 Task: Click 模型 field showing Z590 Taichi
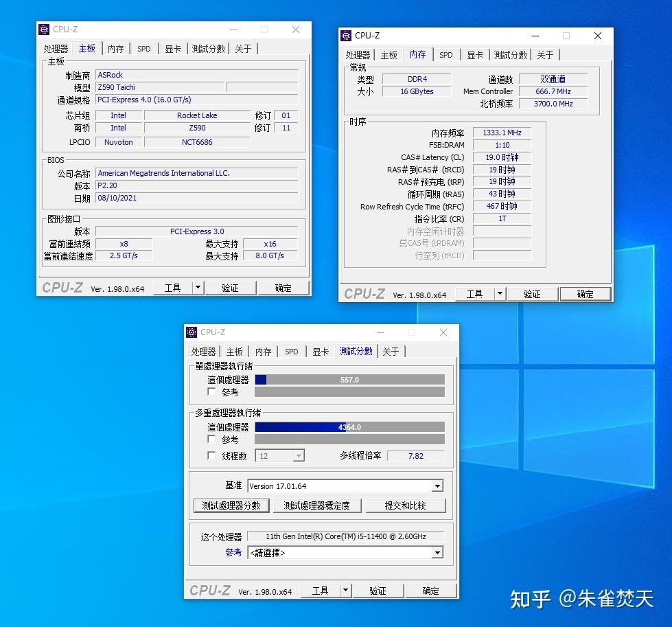(160, 87)
